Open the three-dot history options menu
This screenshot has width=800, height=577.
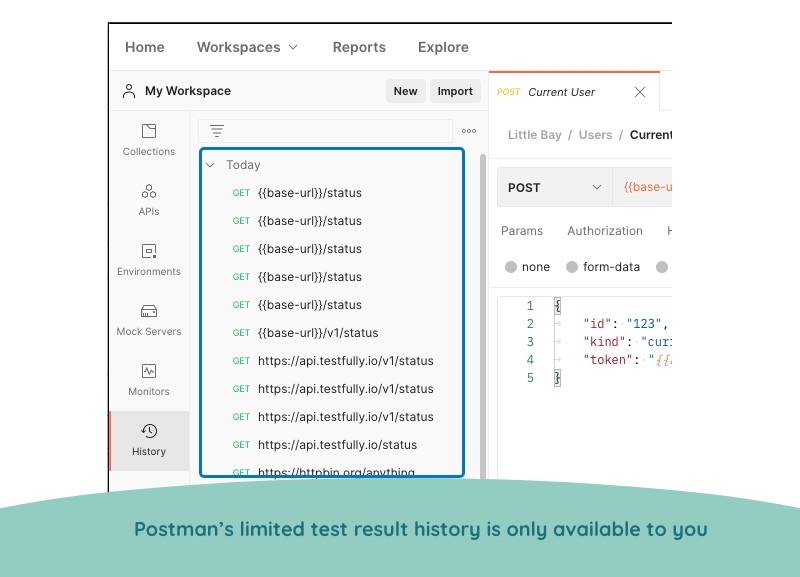469,131
